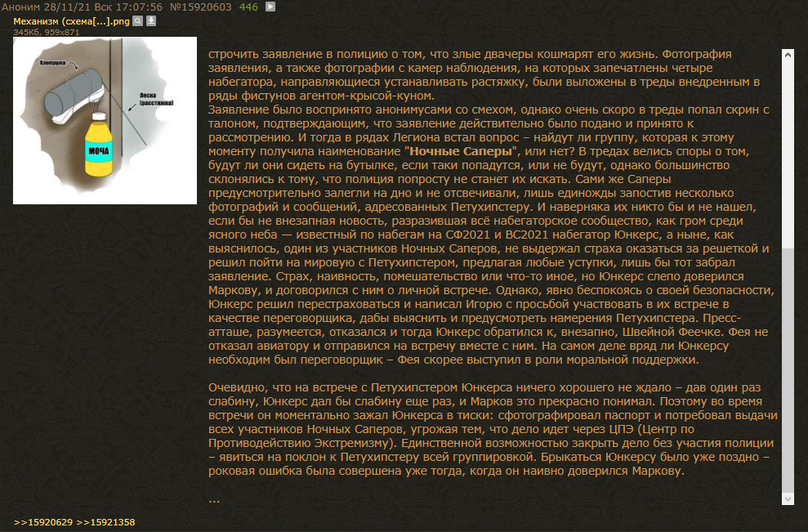Click post number №15920603
Image resolution: width=808 pixels, height=532 pixels.
point(200,7)
